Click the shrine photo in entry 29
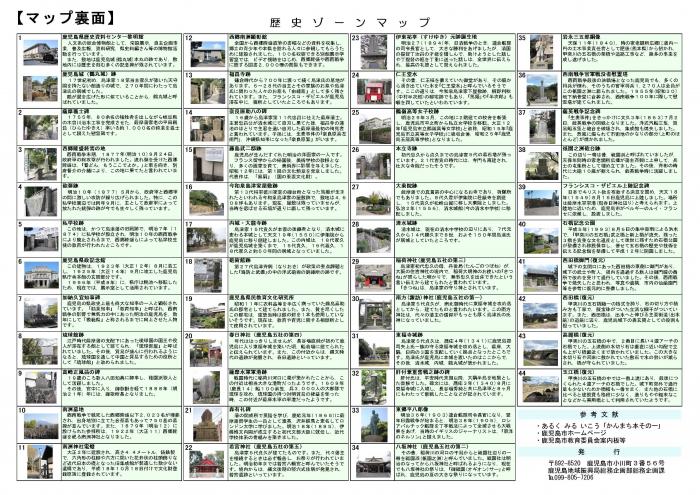Viewport: 700px width, 495px height. coord(374,277)
